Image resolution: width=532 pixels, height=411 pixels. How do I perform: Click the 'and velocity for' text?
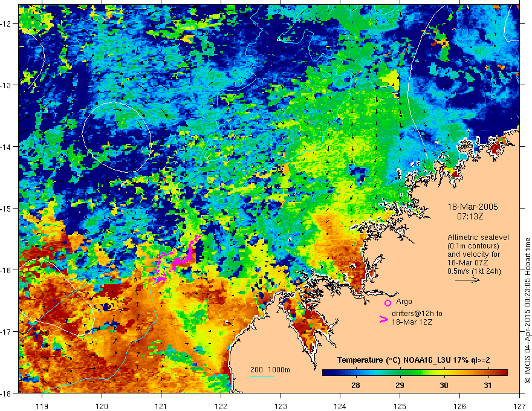[473, 254]
